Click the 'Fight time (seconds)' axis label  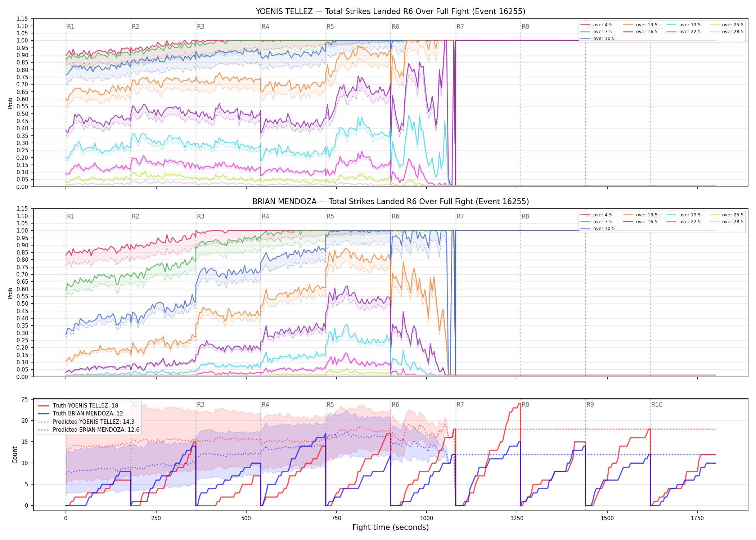(391, 527)
